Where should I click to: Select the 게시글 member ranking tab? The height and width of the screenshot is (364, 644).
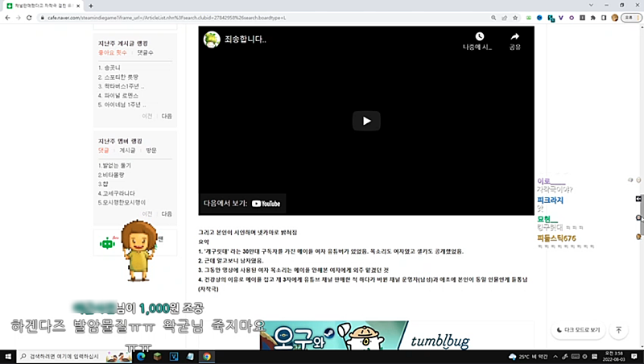pos(127,151)
